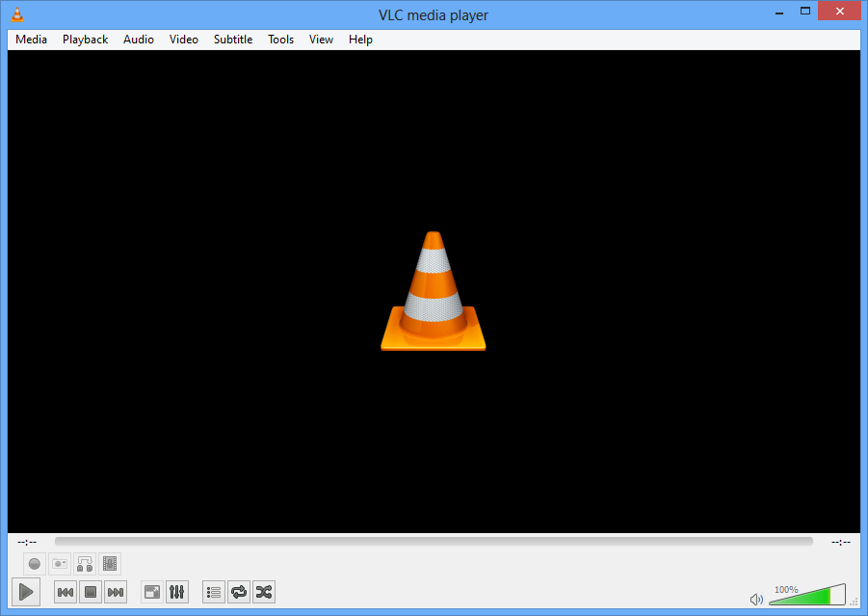The height and width of the screenshot is (616, 868).
Task: Maximize the VLC window
Action: click(x=804, y=11)
